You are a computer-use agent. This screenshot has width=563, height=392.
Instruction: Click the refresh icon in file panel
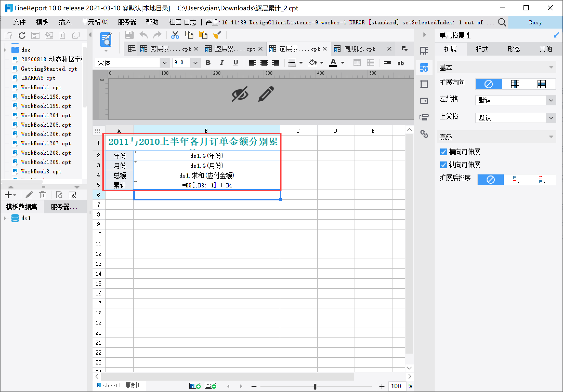click(22, 36)
